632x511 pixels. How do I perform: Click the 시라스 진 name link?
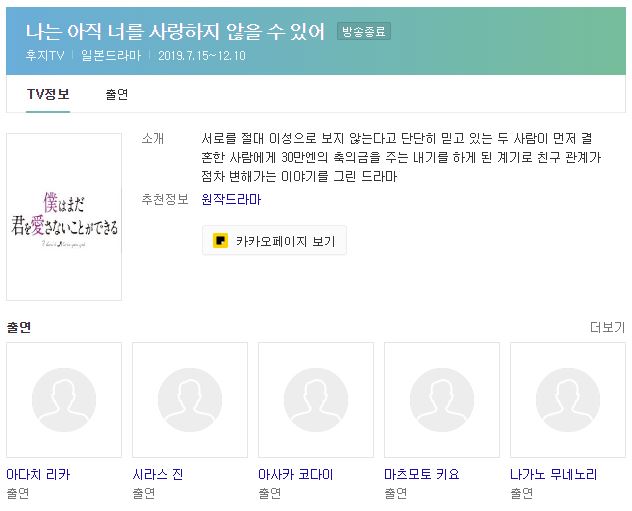click(x=158, y=474)
